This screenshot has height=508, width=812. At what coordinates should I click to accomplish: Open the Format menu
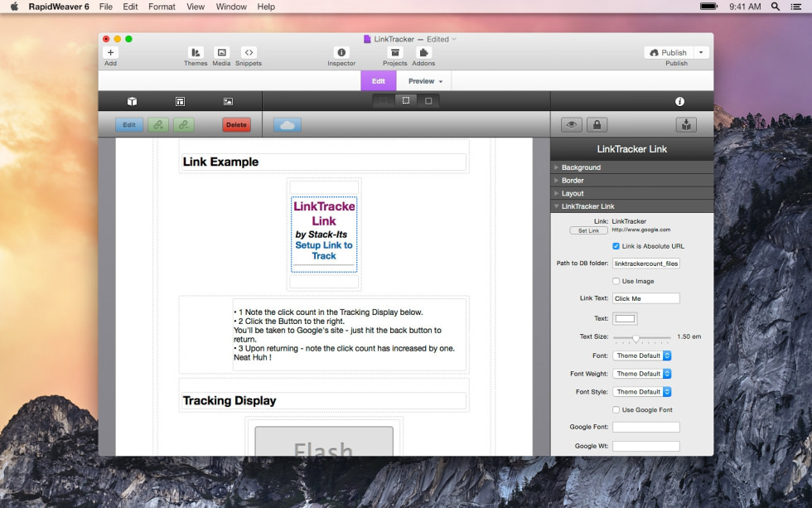click(x=162, y=7)
